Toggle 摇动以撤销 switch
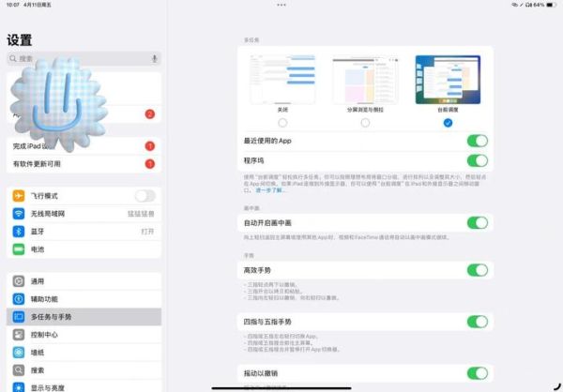563x392 pixels. (478, 373)
